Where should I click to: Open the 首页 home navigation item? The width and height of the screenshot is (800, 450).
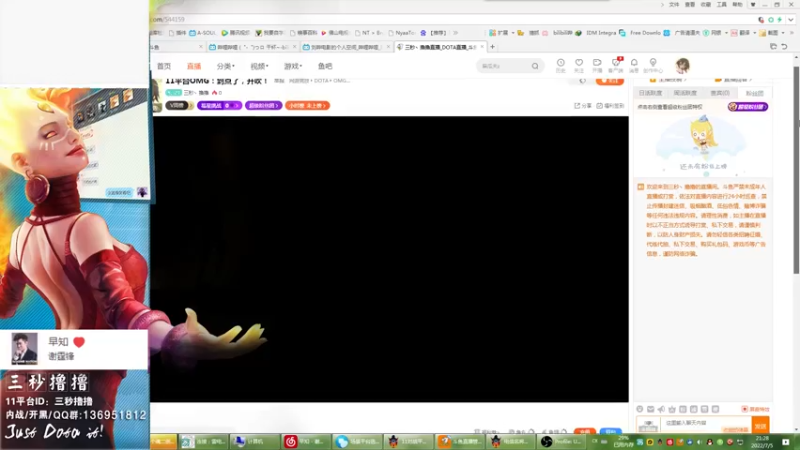click(x=164, y=66)
